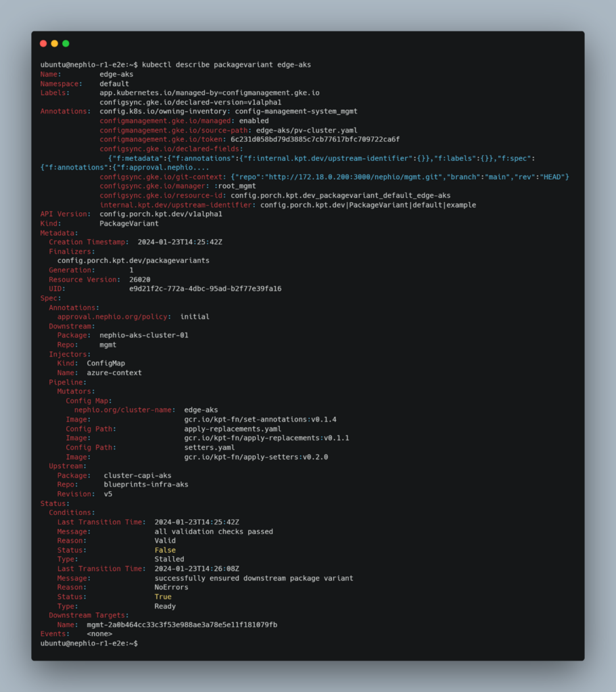Click the 'Finalizers:' heading
616x692 pixels.
pyautogui.click(x=72, y=251)
